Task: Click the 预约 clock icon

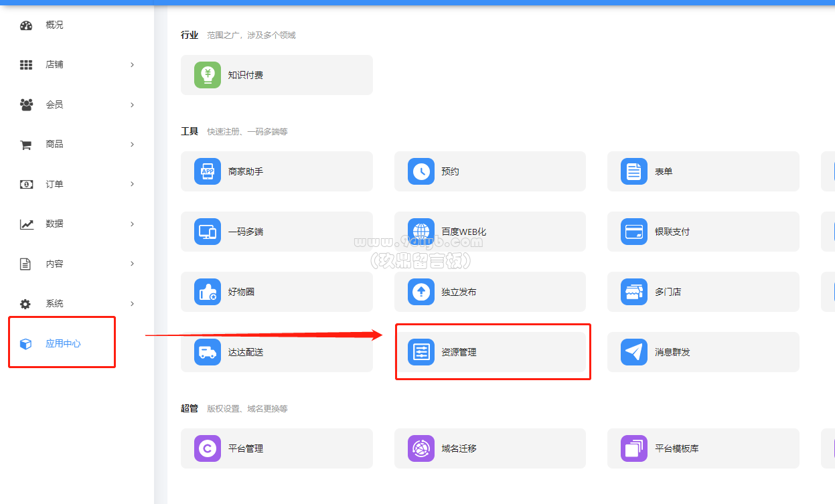Action: point(421,171)
